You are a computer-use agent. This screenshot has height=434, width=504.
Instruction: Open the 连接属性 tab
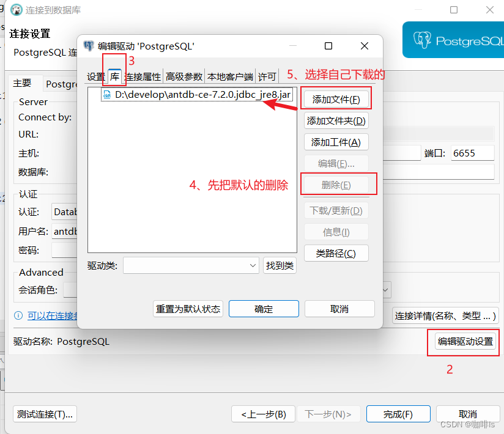click(x=143, y=77)
